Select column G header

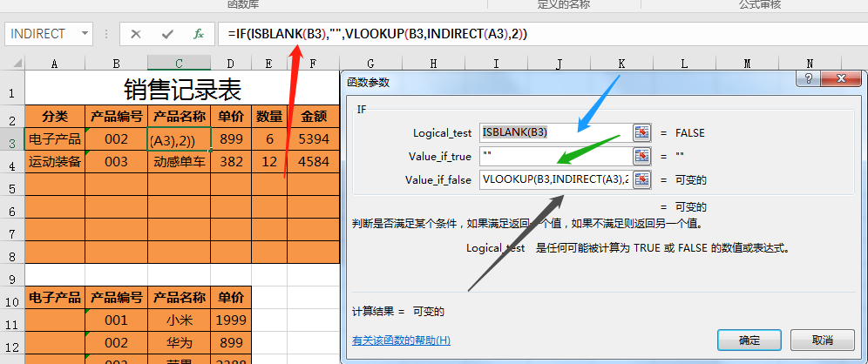pyautogui.click(x=370, y=64)
